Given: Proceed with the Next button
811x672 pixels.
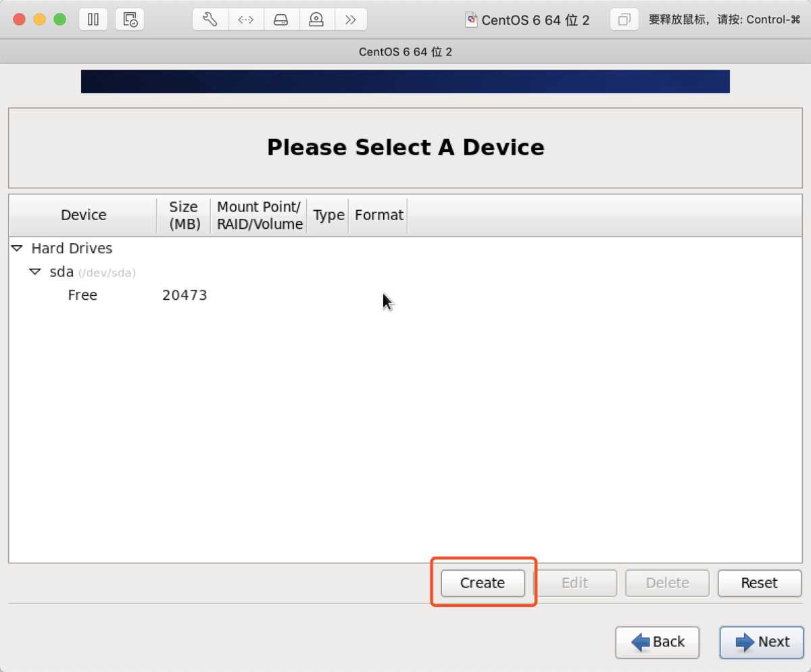Looking at the screenshot, I should [762, 642].
